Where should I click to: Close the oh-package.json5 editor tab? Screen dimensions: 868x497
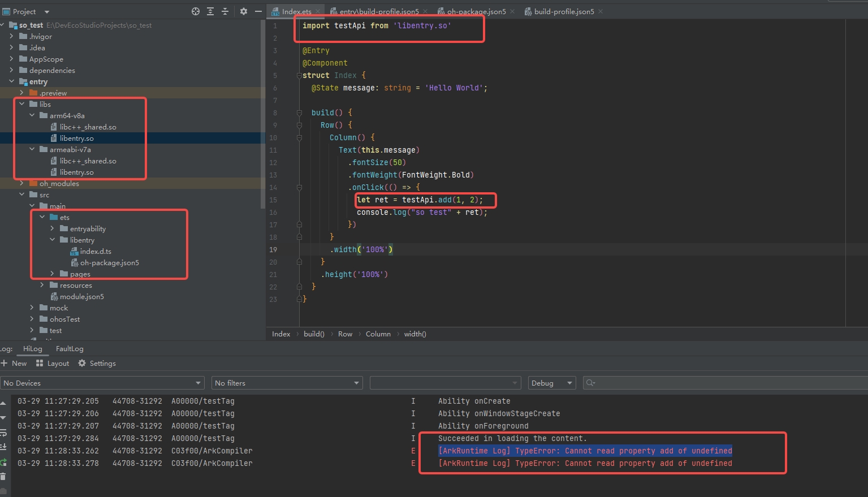coord(512,11)
